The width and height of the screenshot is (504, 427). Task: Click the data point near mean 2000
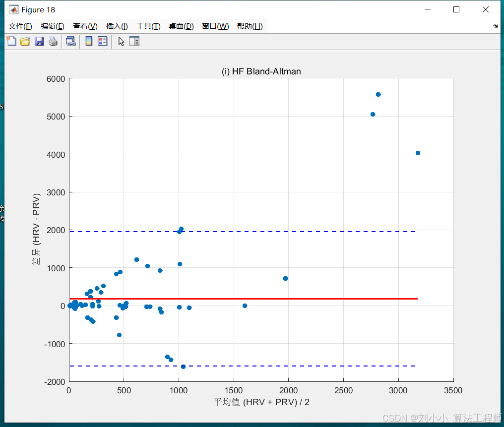[x=285, y=279]
